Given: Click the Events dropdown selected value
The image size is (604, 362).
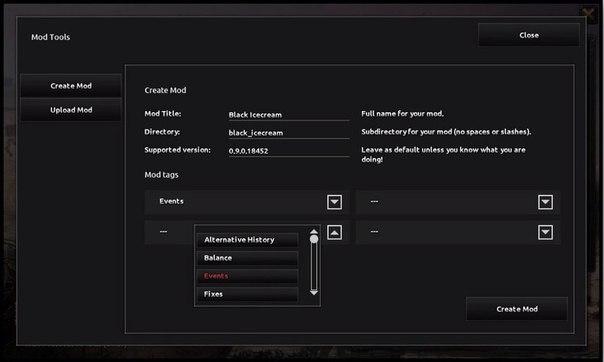Looking at the screenshot, I should pyautogui.click(x=171, y=201).
